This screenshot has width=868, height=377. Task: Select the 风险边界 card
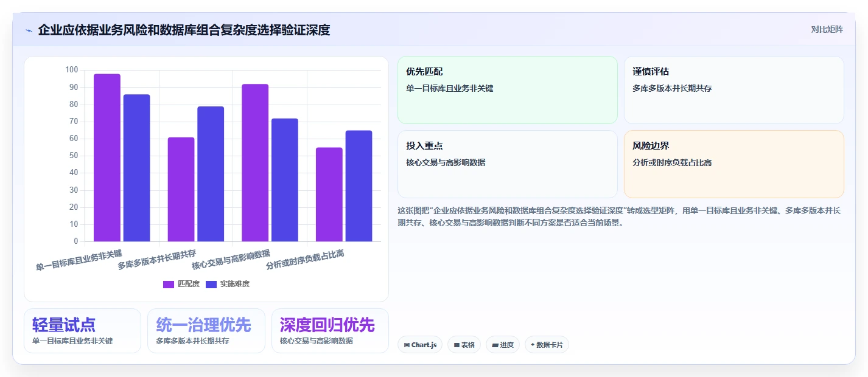[734, 164]
